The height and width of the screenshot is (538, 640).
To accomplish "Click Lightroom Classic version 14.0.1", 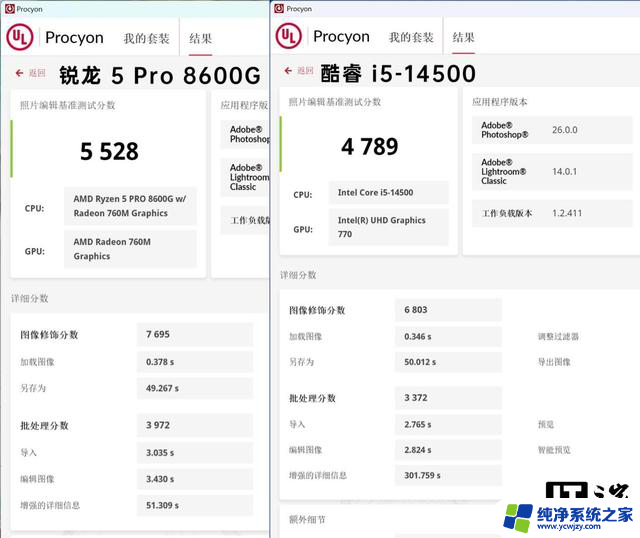I will click(x=564, y=171).
